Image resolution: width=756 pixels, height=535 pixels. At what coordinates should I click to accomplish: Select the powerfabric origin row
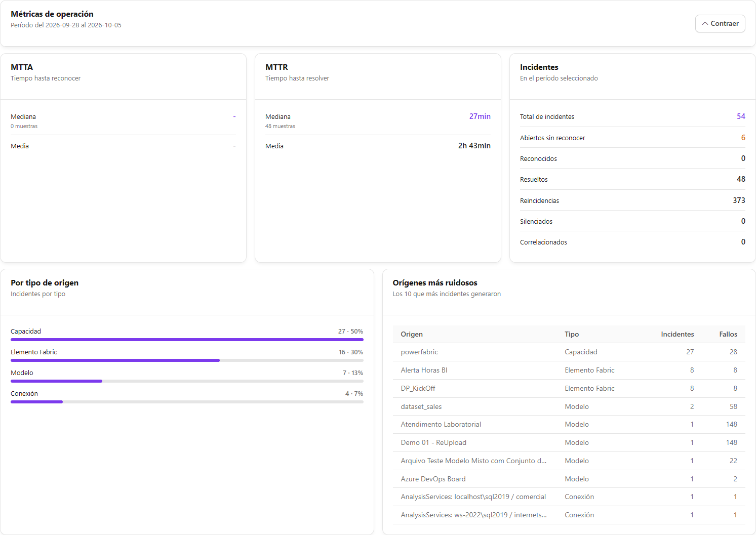pyautogui.click(x=569, y=352)
